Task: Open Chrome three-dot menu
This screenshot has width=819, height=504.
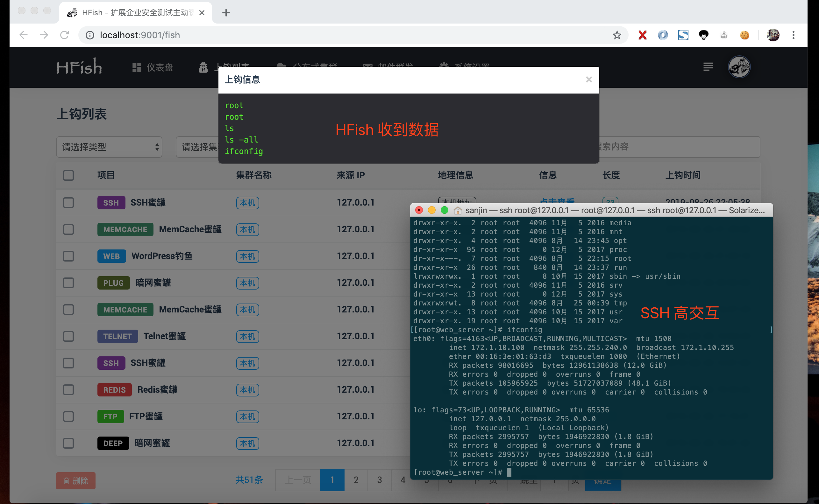Action: (x=793, y=35)
